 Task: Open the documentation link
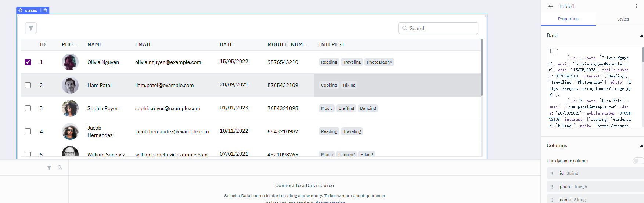pyautogui.click(x=330, y=202)
